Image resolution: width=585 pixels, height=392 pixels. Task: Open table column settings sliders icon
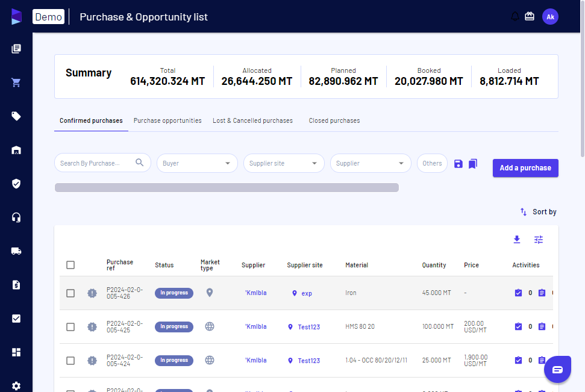539,240
